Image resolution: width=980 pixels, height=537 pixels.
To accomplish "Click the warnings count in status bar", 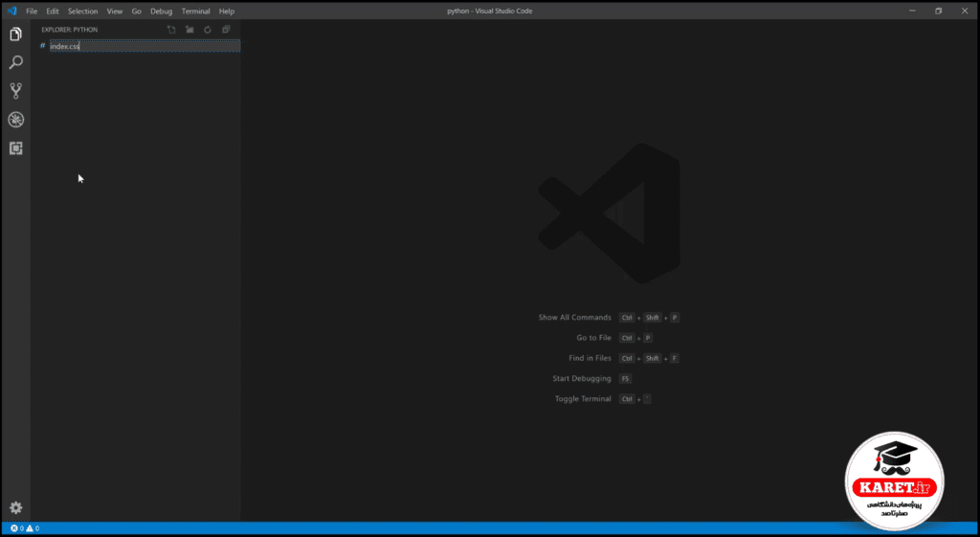I will click(x=33, y=528).
